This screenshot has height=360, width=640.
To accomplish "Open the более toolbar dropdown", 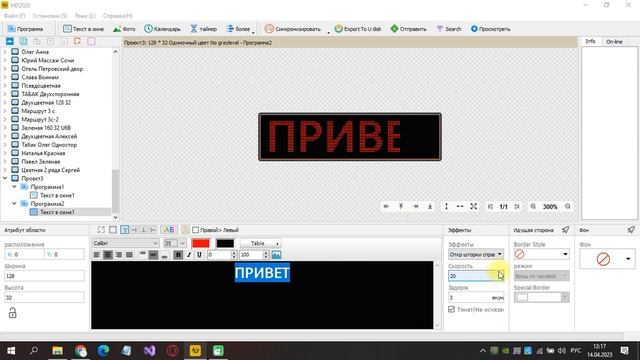I will 240,29.
